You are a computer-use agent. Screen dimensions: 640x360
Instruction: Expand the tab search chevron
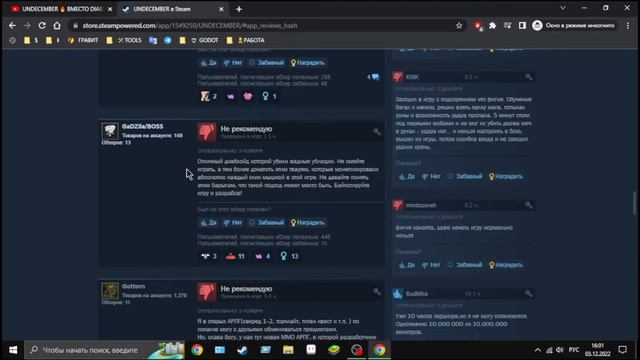click(x=563, y=8)
